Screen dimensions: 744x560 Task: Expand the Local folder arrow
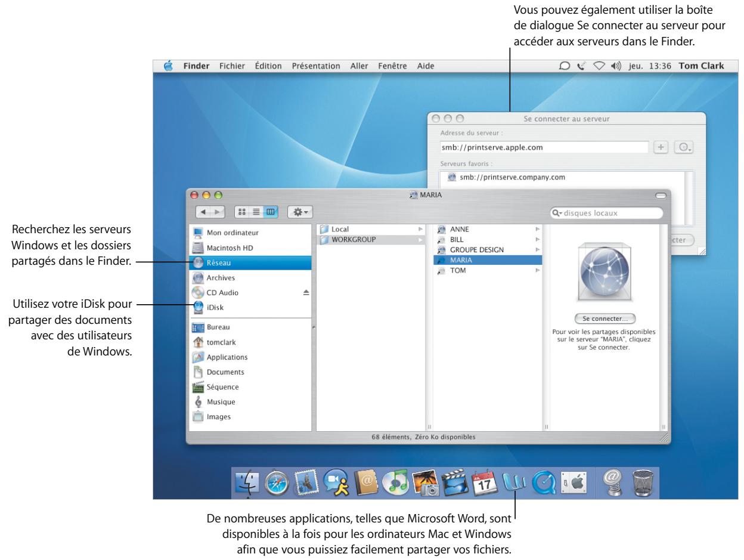pos(420,229)
